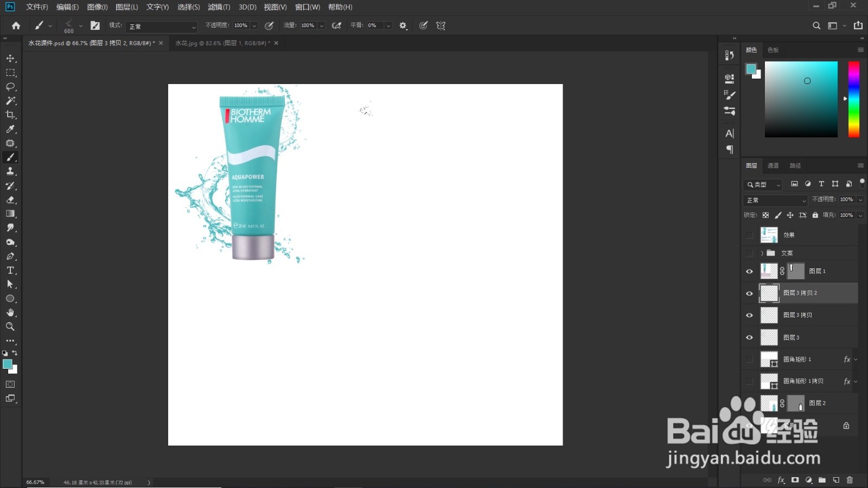868x488 pixels.
Task: Pick a color in the color field
Action: [x=801, y=99]
